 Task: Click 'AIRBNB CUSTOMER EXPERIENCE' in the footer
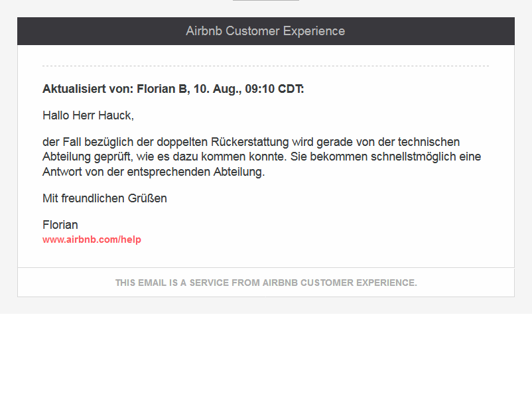click(338, 283)
